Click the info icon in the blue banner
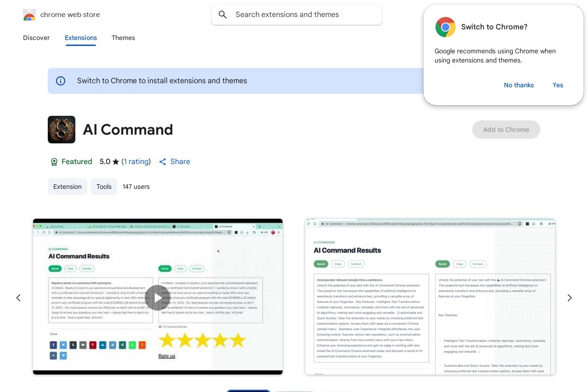 (61, 81)
